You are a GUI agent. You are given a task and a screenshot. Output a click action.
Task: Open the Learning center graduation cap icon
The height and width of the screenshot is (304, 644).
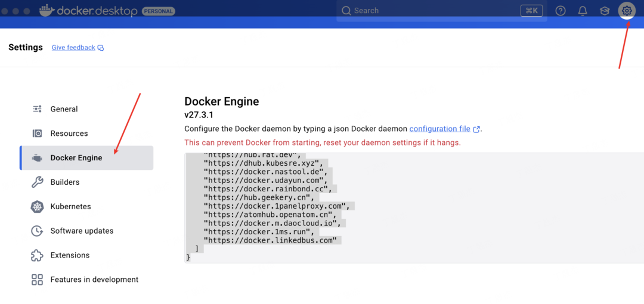(x=605, y=11)
